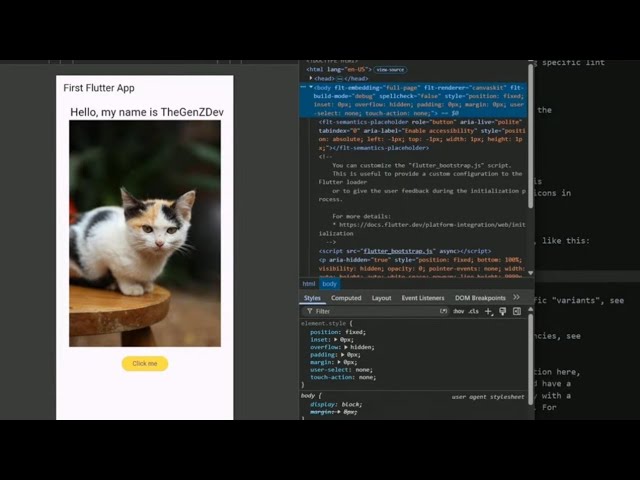640x480 pixels.
Task: Show more tabs with the double chevron
Action: coord(516,298)
